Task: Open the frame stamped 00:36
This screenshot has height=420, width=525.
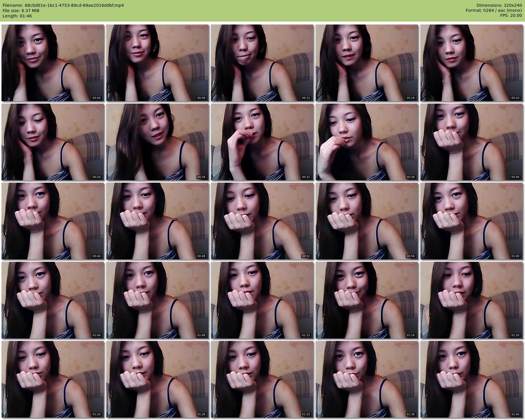Action: (x=367, y=142)
